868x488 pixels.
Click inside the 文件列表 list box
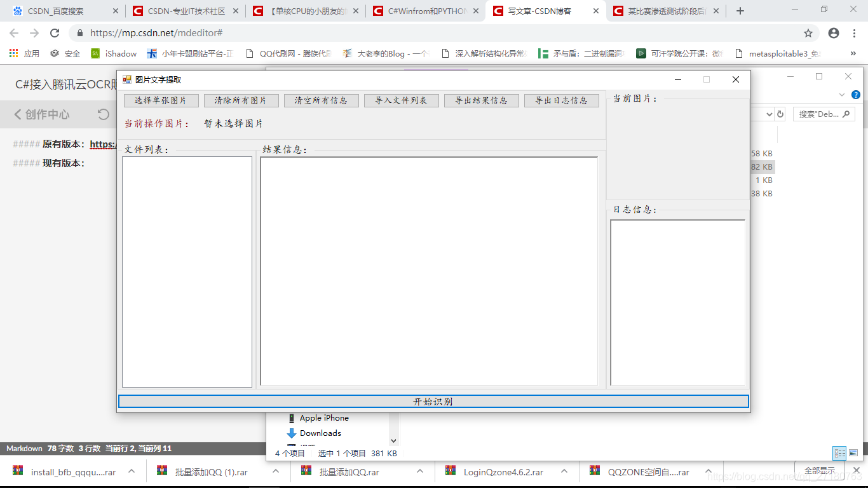[187, 272]
